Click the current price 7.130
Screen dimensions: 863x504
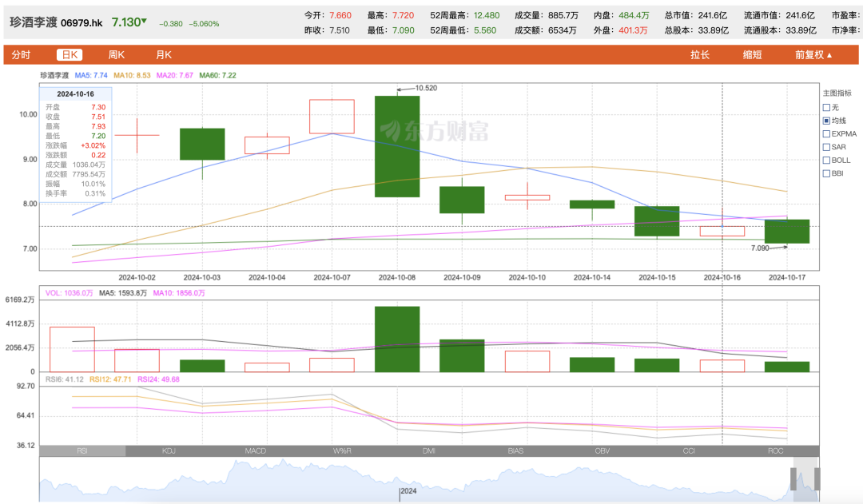click(126, 22)
